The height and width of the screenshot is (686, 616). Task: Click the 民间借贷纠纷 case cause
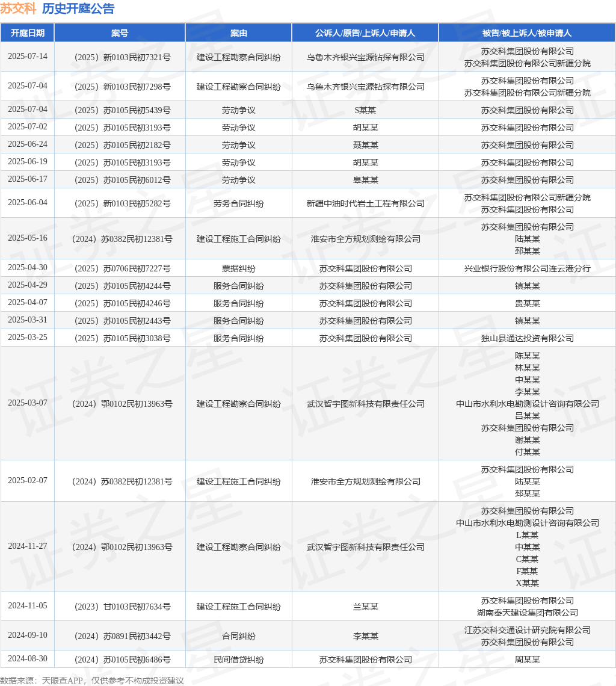coord(238,660)
